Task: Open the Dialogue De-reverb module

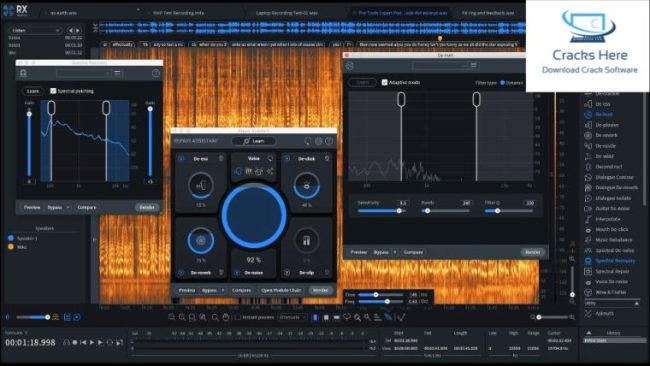Action: coord(611,187)
